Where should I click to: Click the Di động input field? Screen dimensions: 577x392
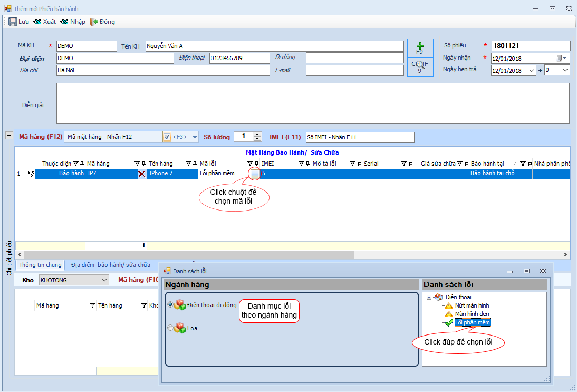[x=355, y=58]
